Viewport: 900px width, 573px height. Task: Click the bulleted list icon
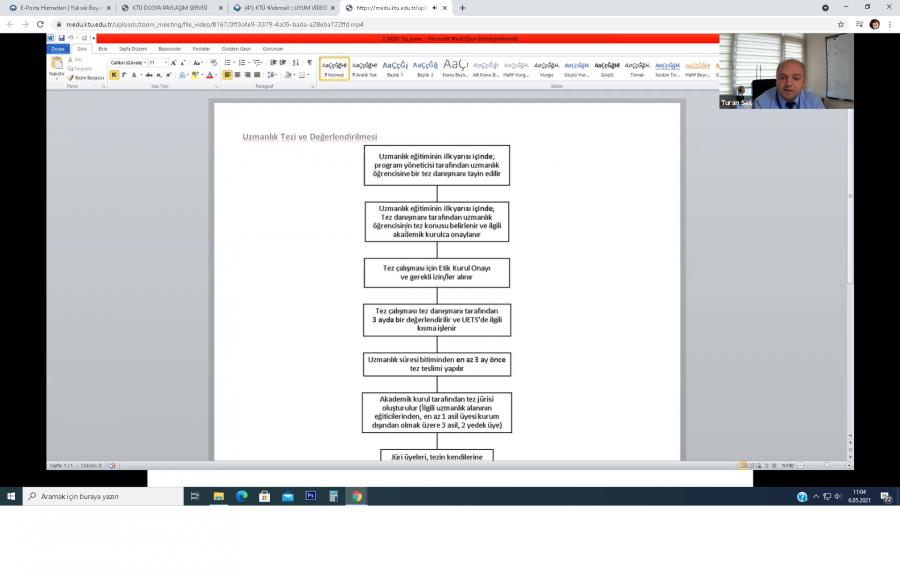click(x=228, y=62)
